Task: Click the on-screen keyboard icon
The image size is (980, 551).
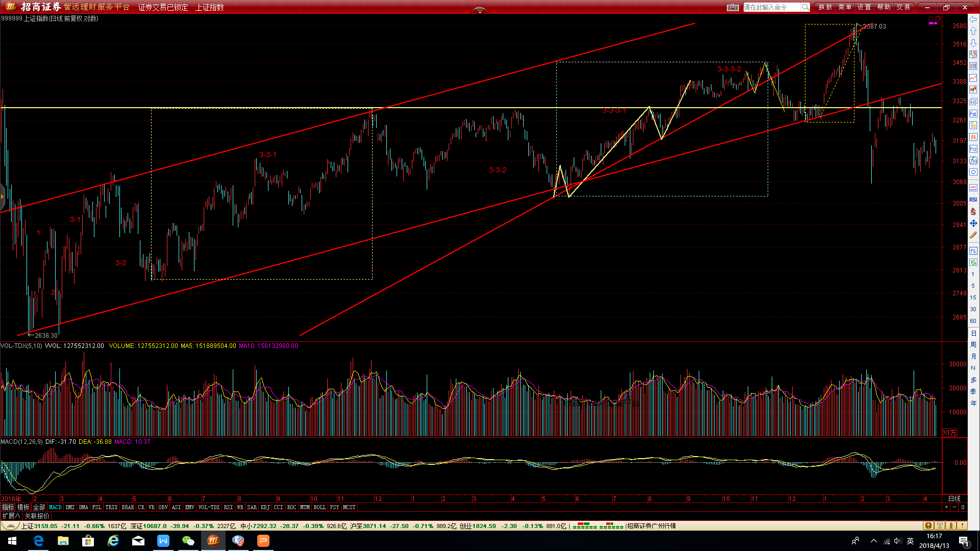Action: coord(732,7)
